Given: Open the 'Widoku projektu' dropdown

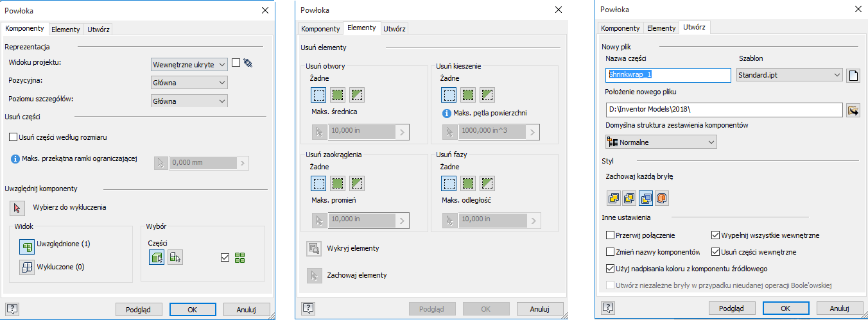Looking at the screenshot, I should tap(189, 64).
